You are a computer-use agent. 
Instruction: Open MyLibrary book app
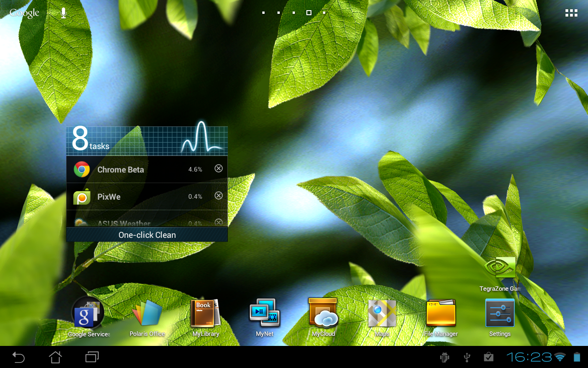click(205, 313)
